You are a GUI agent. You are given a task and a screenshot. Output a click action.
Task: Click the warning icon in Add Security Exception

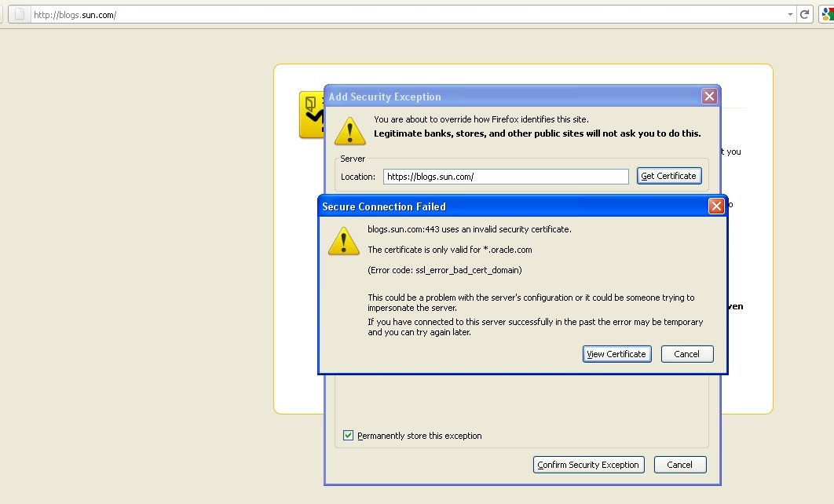(350, 131)
